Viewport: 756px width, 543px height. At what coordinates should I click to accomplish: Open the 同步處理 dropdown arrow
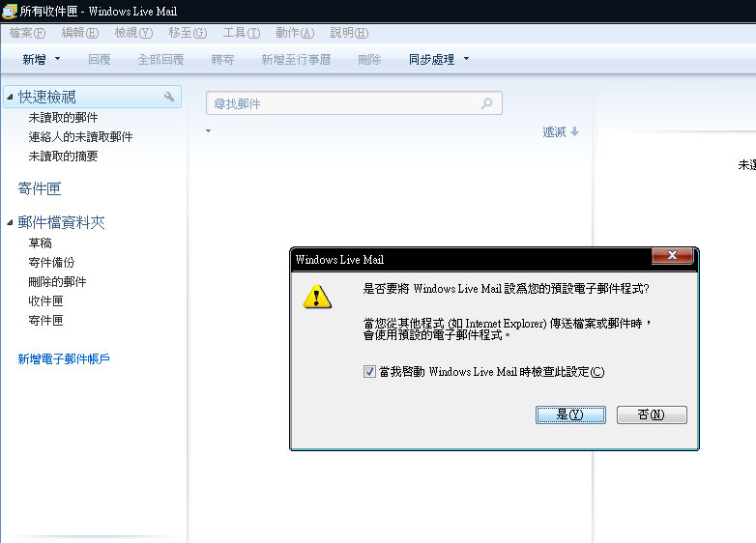point(466,59)
